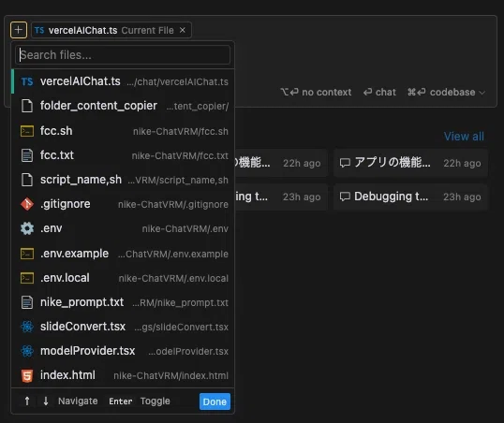Click the terminal icon beside .env.example
This screenshot has width=504, height=423.
[x=27, y=254]
